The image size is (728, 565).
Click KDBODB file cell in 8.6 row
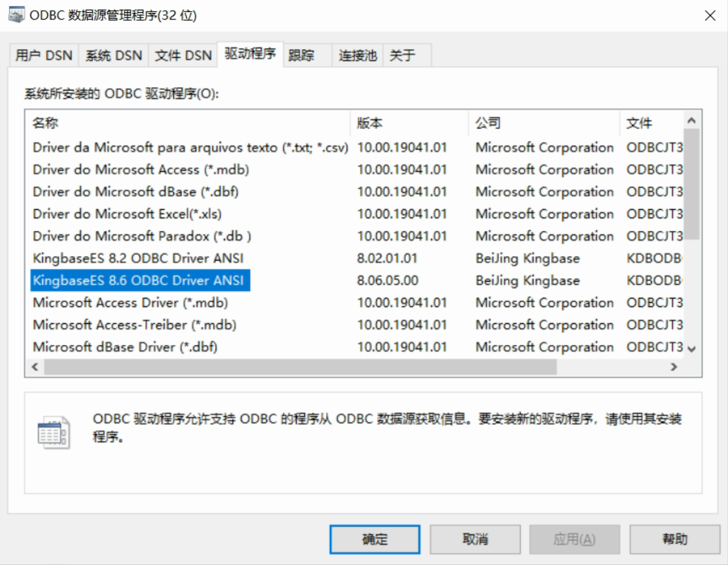coord(654,280)
